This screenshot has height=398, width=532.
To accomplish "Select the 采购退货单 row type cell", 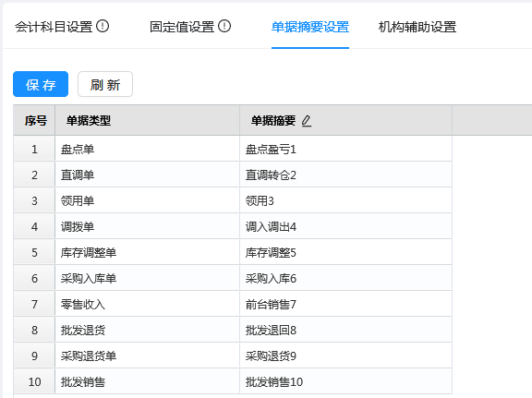I will (x=147, y=356).
